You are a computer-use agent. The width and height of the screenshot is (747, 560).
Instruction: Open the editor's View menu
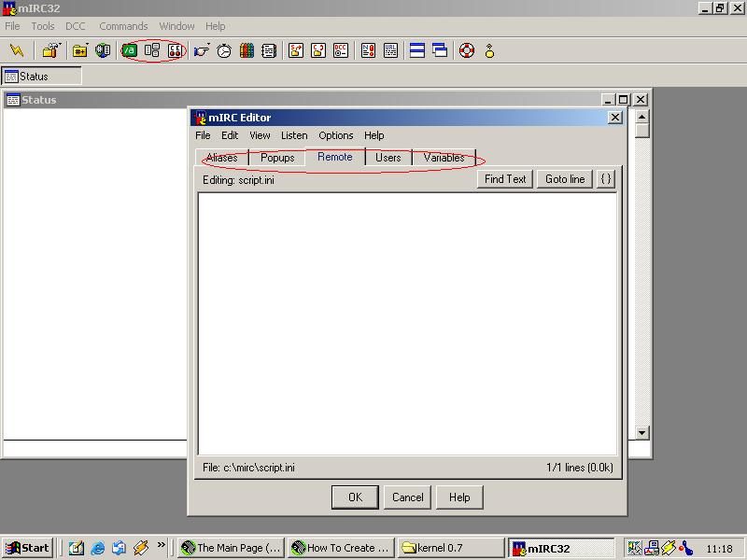coord(260,135)
